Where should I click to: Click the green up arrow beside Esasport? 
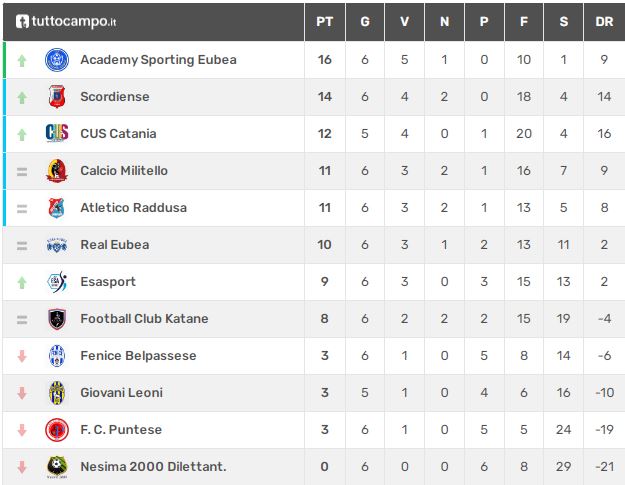tap(22, 283)
